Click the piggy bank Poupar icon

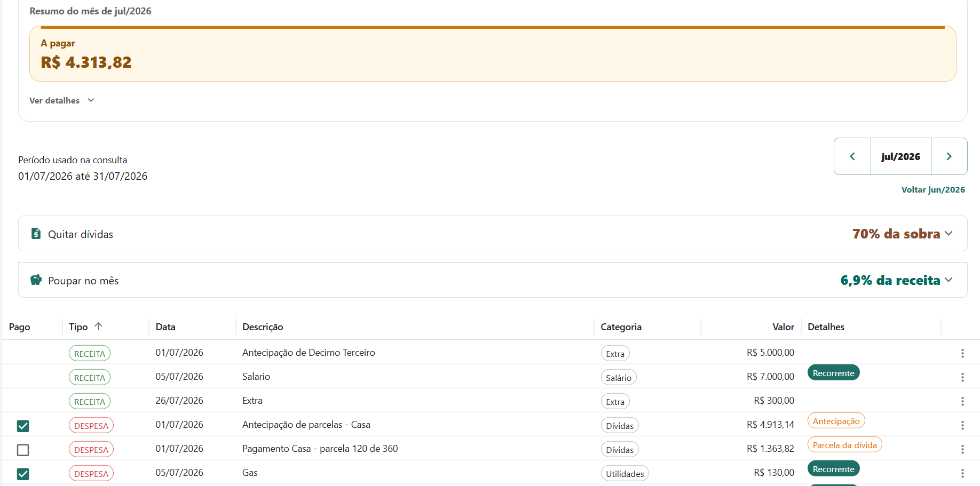(36, 280)
